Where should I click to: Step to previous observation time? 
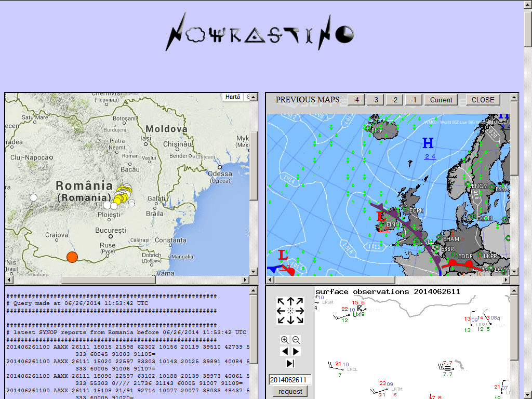point(285,352)
